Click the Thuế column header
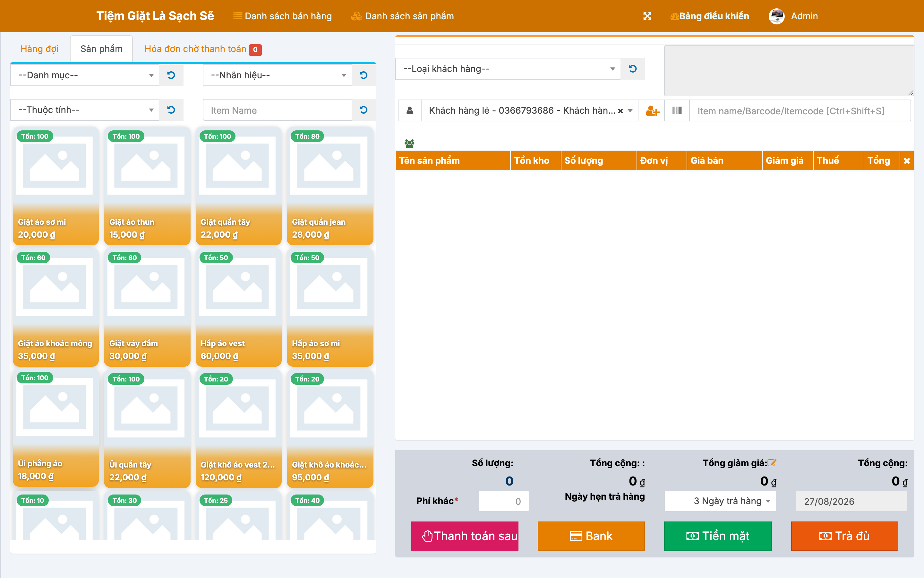 (838, 161)
